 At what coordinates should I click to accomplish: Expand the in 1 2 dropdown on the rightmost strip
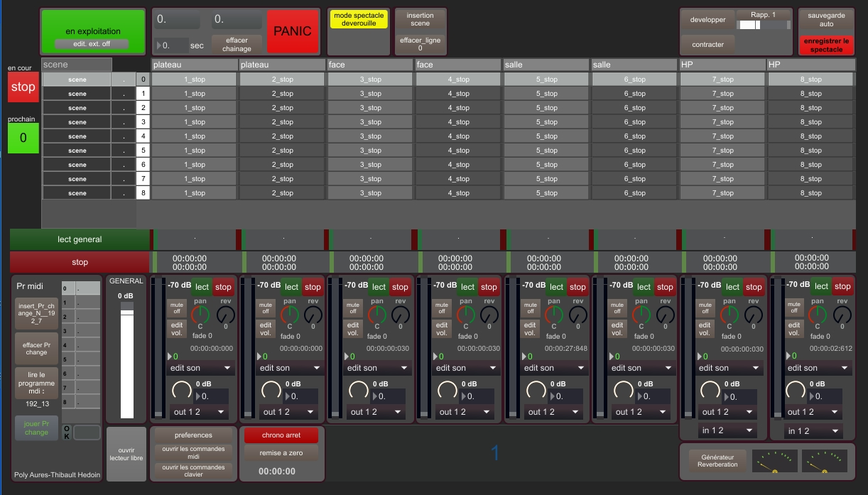[814, 431]
